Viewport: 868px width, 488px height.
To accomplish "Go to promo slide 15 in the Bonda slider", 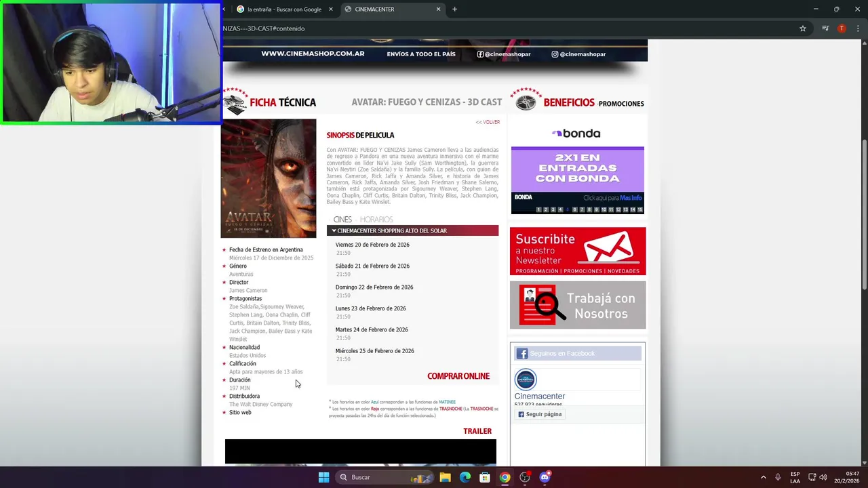I will coord(639,210).
